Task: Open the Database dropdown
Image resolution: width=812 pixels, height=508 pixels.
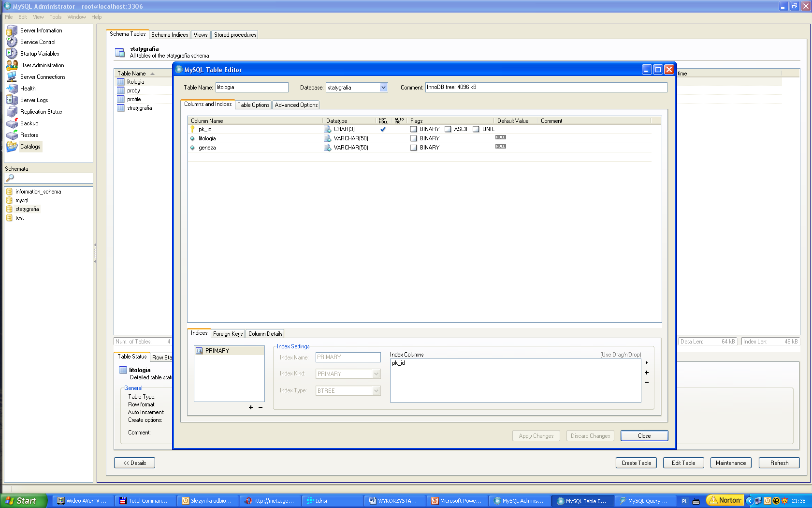Action: click(383, 88)
